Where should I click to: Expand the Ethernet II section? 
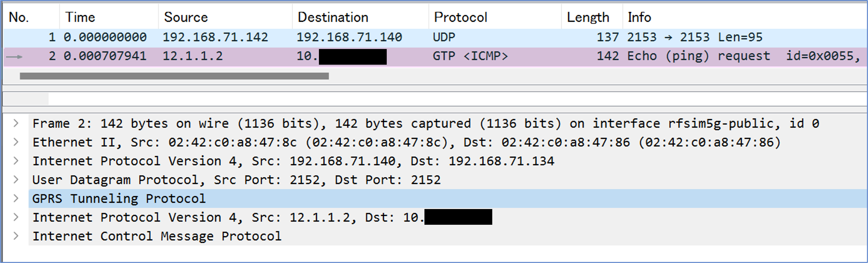tap(16, 142)
